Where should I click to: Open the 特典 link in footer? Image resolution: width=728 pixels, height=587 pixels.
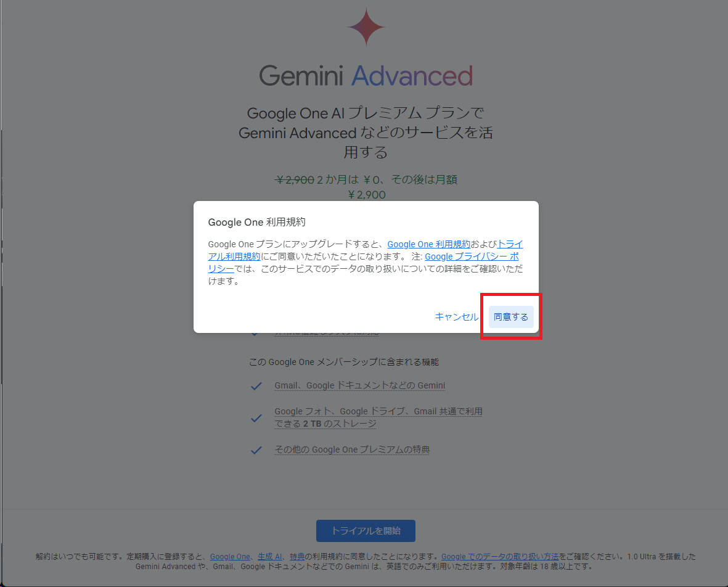click(297, 556)
